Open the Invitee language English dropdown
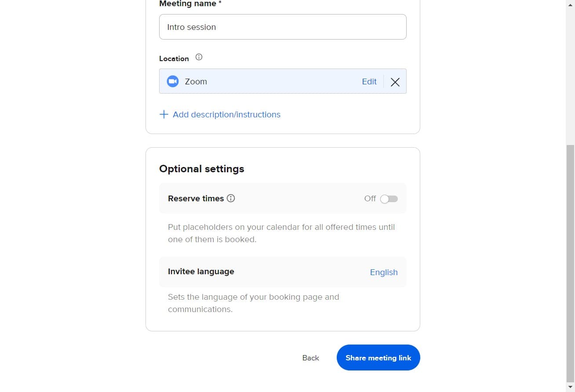The width and height of the screenshot is (575, 392). 383,272
